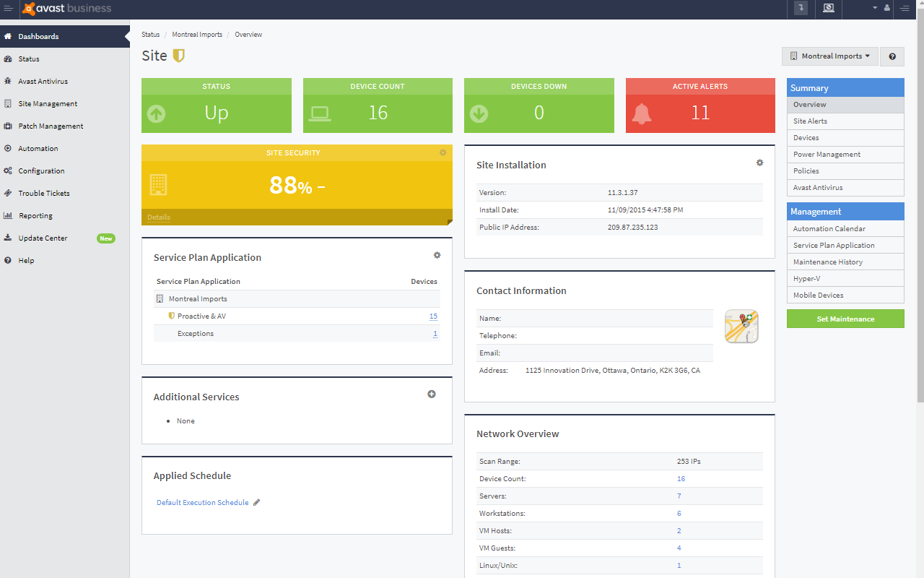Open Patch Management in the sidebar
The height and width of the screenshot is (578, 924).
(53, 126)
